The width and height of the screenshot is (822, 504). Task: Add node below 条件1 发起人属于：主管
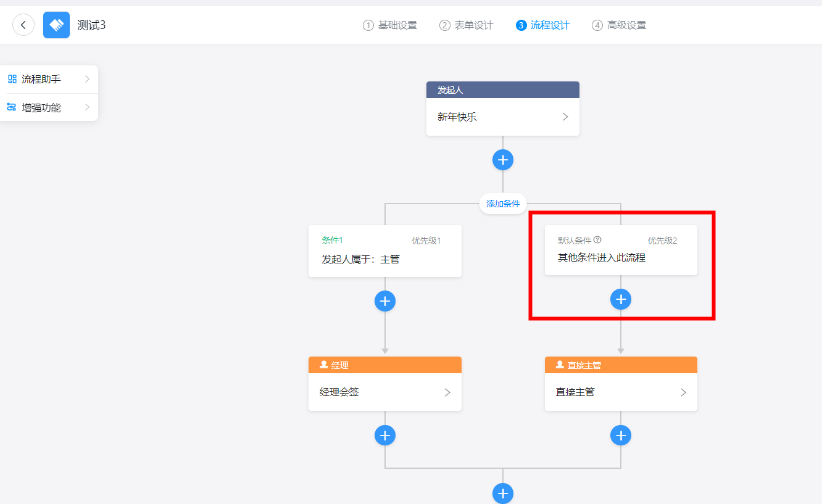coord(385,301)
